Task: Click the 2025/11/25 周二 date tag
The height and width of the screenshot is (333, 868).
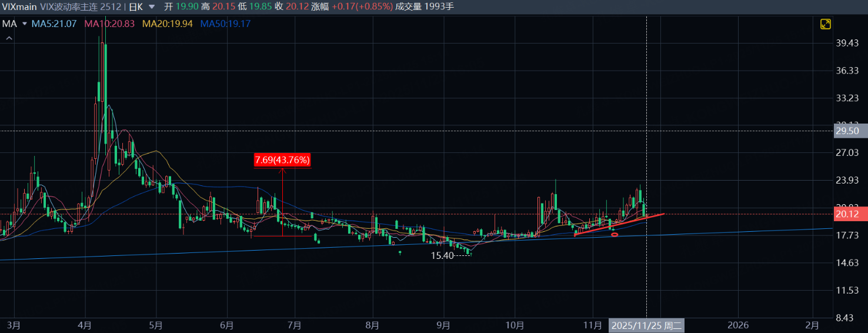Action: 646,325
